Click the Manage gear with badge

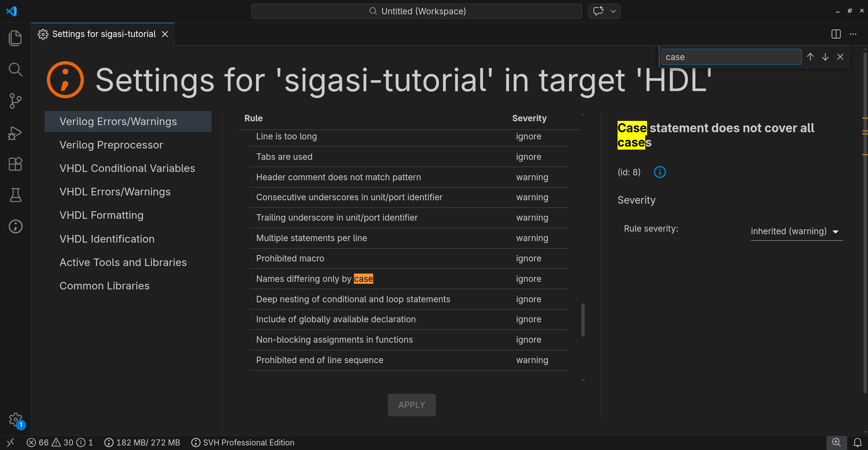coord(15,419)
